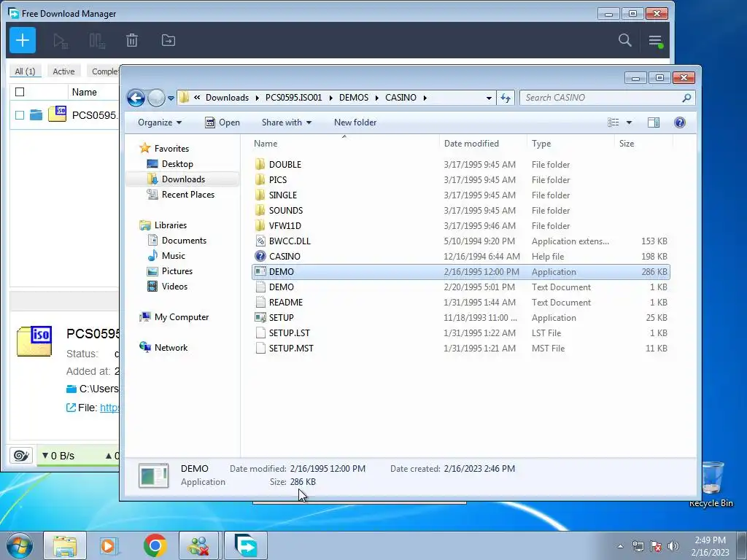Select the README text document
Viewport: 747px width, 560px height.
[x=286, y=303]
